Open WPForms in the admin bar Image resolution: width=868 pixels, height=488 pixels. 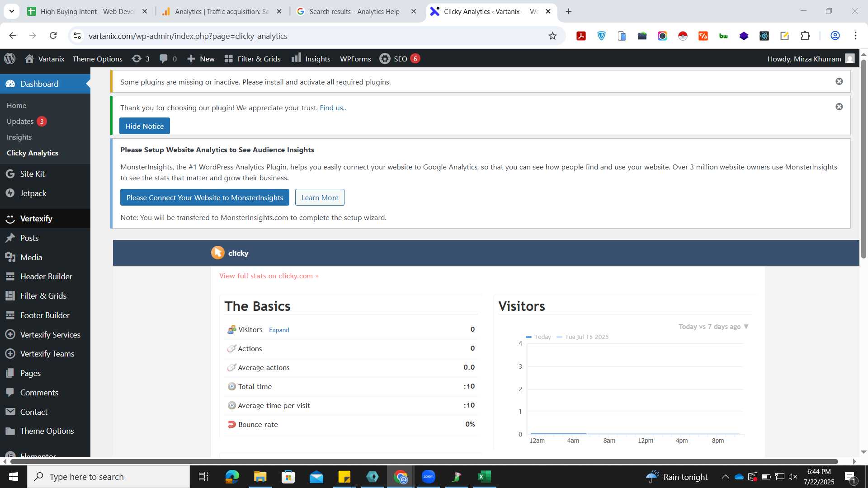point(355,59)
